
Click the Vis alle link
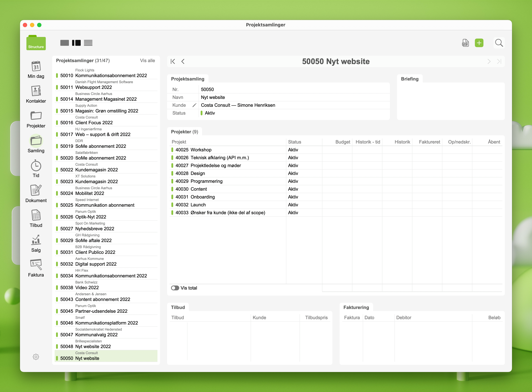coord(147,61)
